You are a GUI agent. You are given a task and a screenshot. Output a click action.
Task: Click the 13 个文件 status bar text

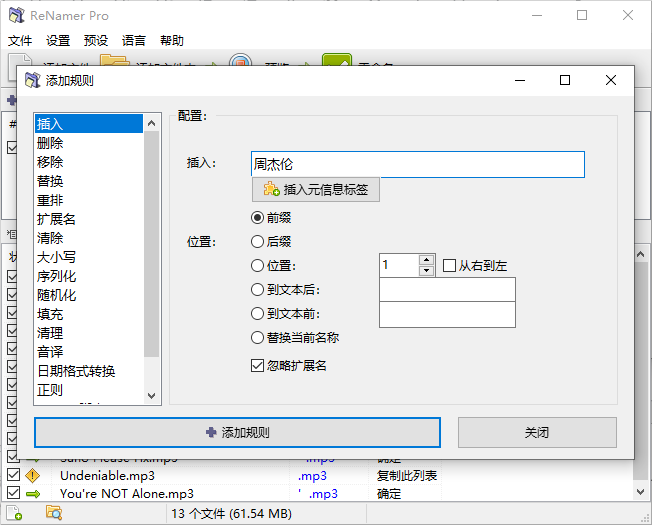pos(232,514)
